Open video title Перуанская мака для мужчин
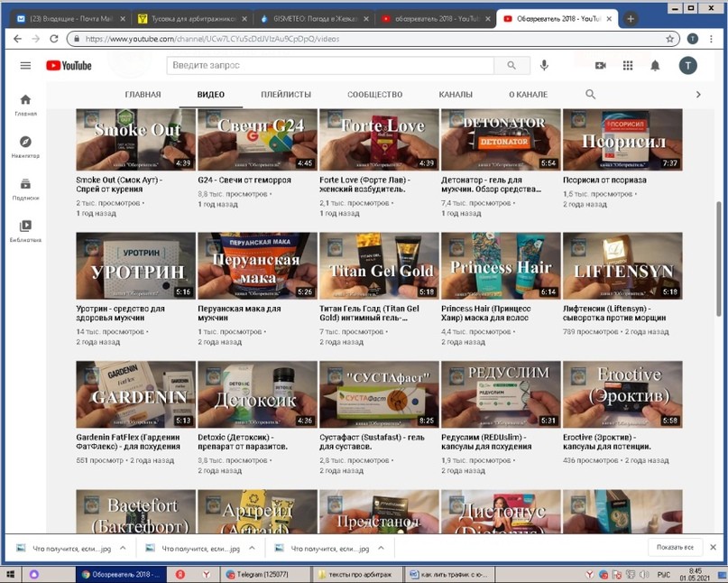This screenshot has width=728, height=583. click(x=239, y=313)
